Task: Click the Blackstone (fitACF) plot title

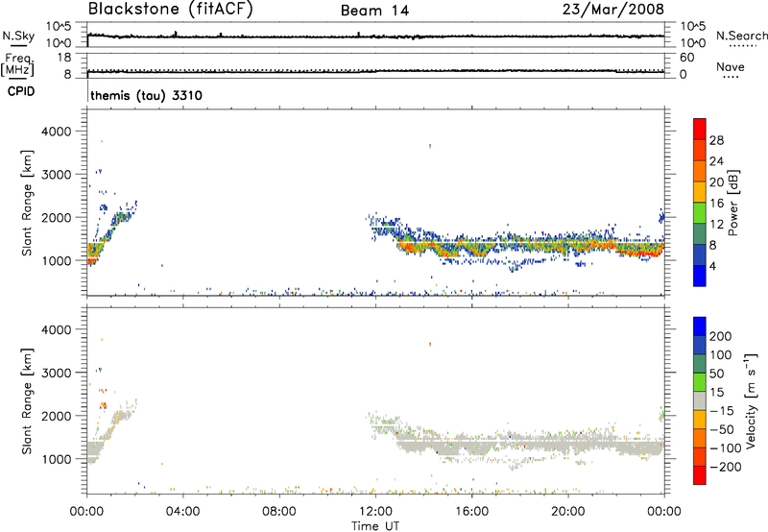Action: [171, 10]
